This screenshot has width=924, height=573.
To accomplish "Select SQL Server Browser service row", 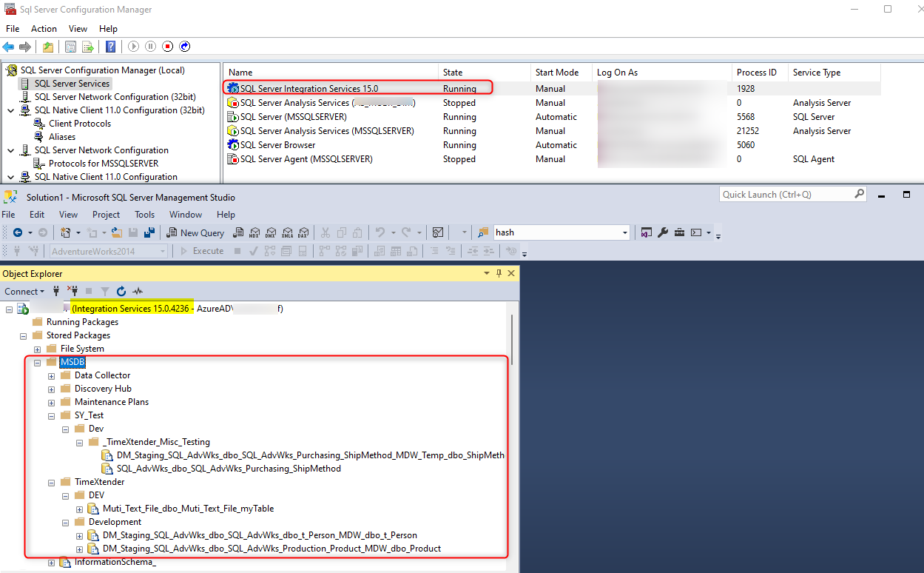I will [553, 145].
